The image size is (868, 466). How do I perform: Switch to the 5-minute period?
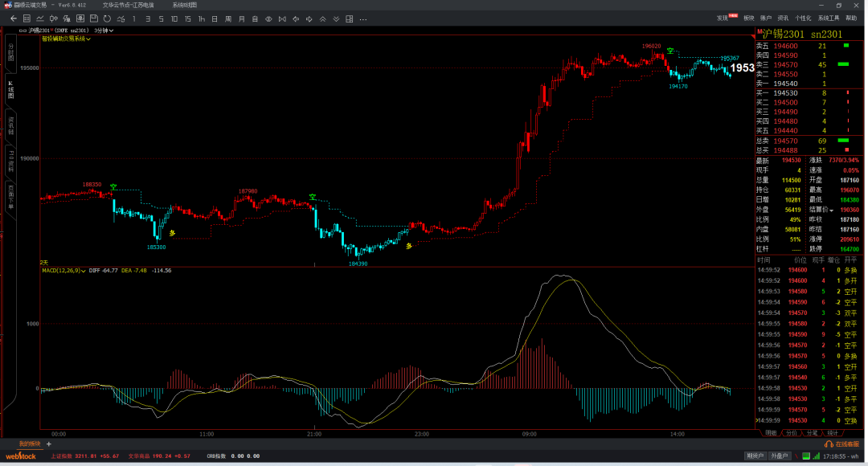tap(161, 18)
